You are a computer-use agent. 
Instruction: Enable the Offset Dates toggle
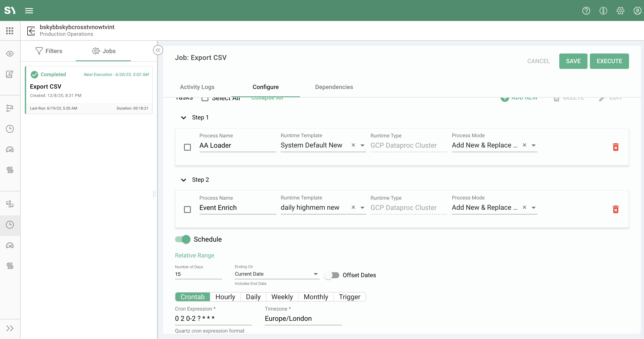click(x=331, y=275)
